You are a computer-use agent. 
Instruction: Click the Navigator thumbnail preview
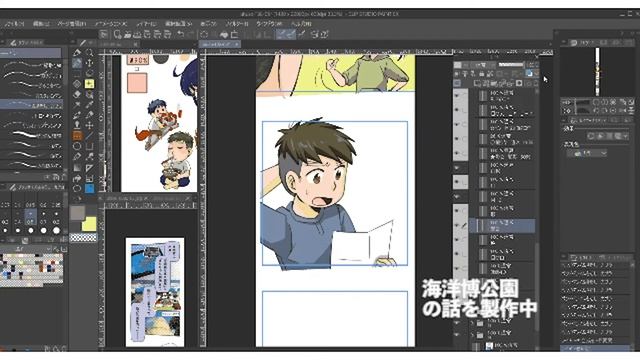(597, 72)
